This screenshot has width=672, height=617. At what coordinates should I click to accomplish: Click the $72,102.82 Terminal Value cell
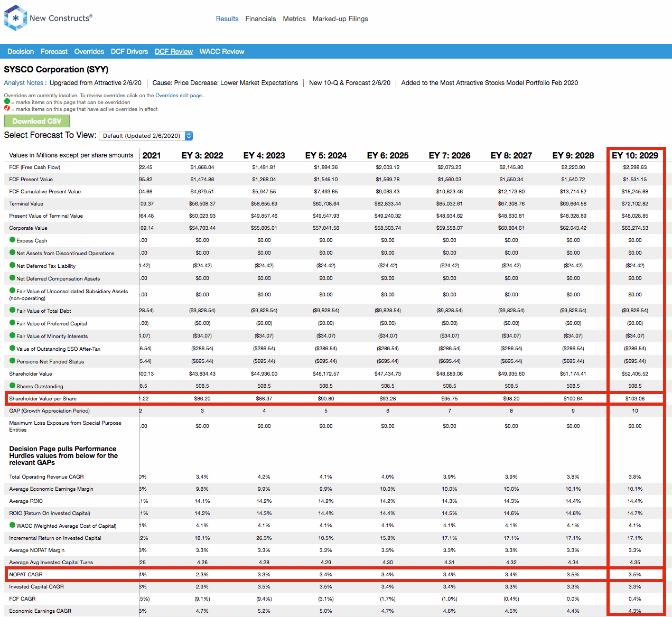pyautogui.click(x=635, y=204)
